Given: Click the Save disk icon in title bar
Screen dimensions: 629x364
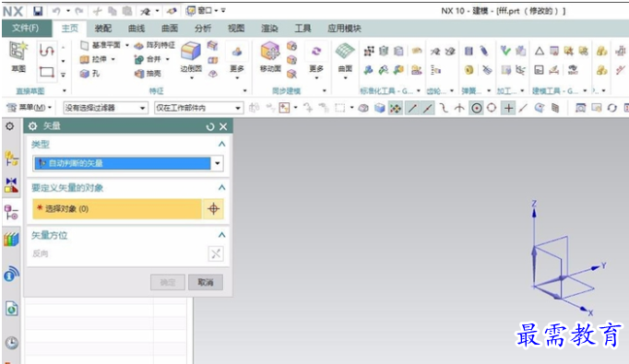Looking at the screenshot, I should 38,11.
